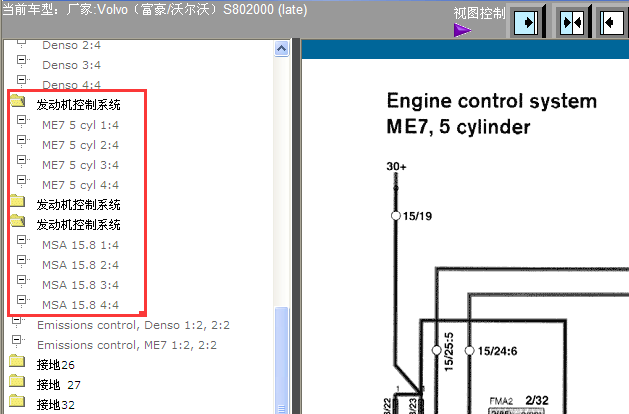Click the tree scrollbar up arrow

click(282, 49)
